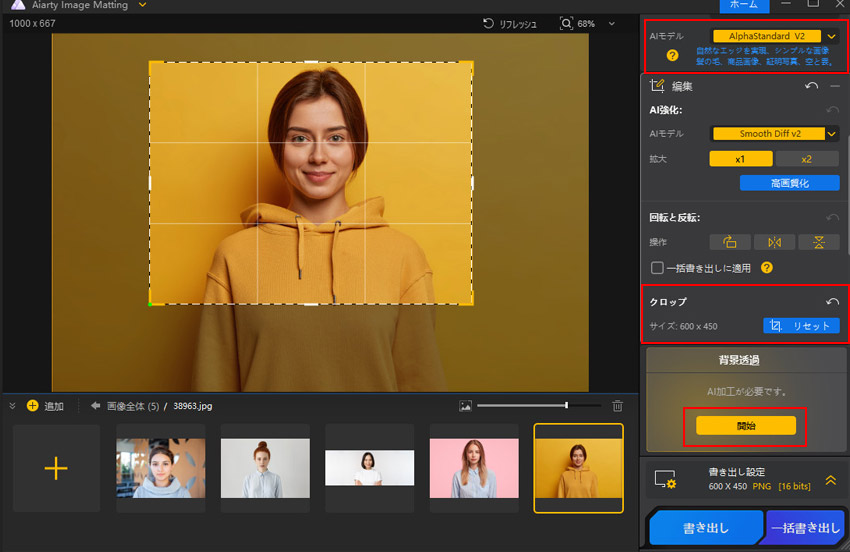Reset 回転と反転 with its undo arrow
Image resolution: width=850 pixels, height=552 pixels.
coord(833,217)
